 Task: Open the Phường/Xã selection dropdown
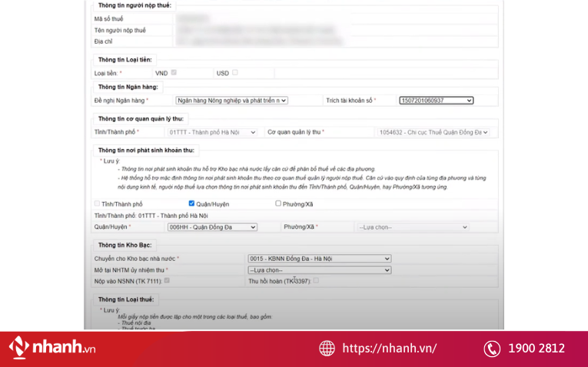click(x=412, y=227)
